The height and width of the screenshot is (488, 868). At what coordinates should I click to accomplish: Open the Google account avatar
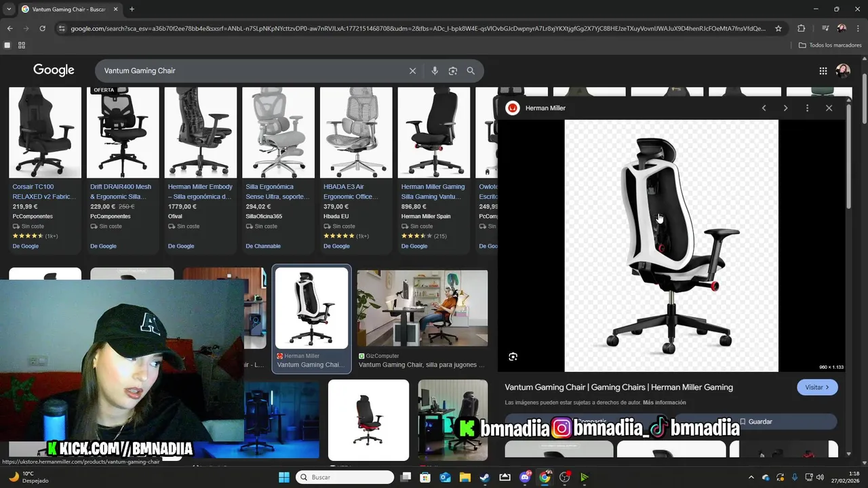click(843, 70)
